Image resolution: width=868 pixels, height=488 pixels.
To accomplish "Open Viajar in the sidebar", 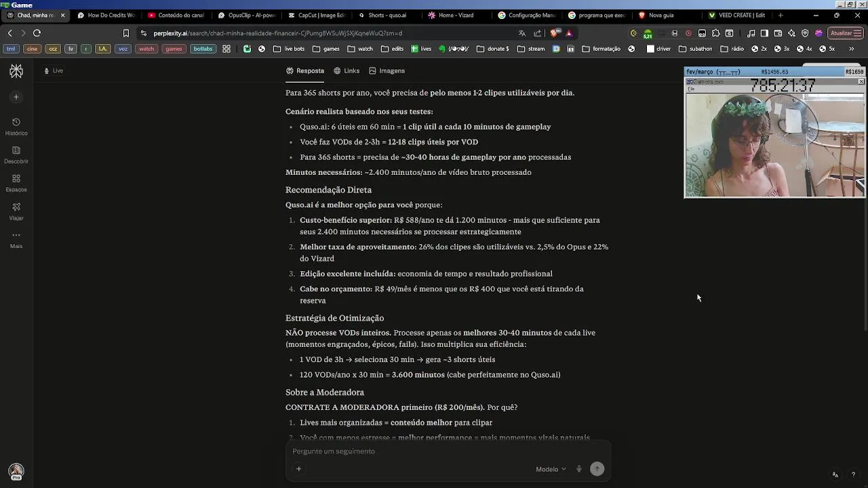I will click(x=16, y=211).
